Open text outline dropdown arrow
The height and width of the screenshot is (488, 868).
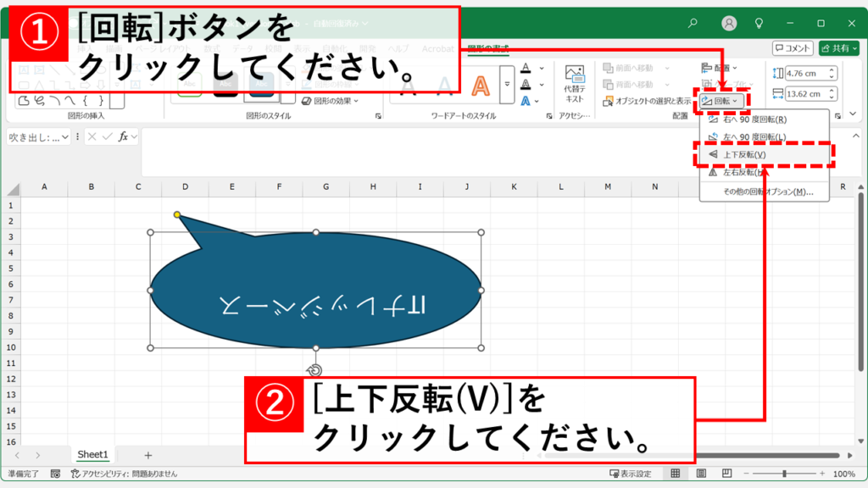[542, 85]
